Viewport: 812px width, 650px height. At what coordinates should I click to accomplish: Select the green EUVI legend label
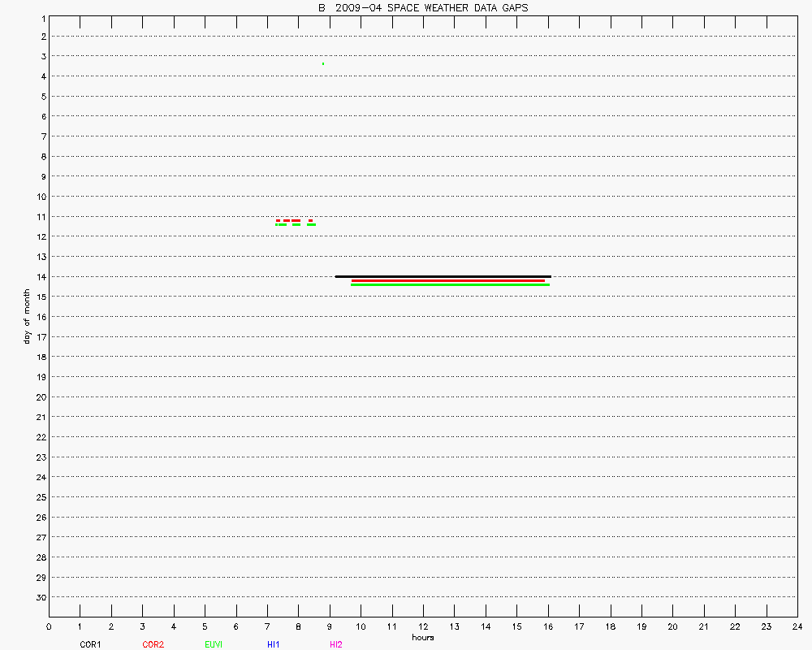pos(214,644)
